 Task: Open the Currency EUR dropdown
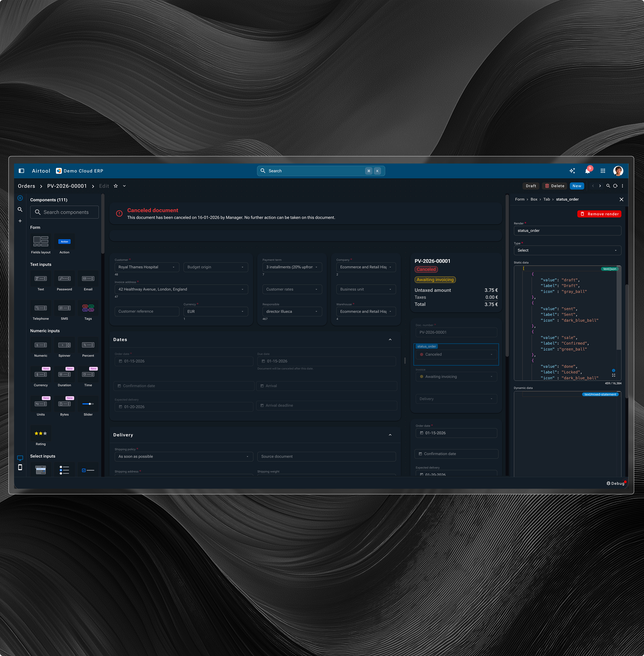215,311
